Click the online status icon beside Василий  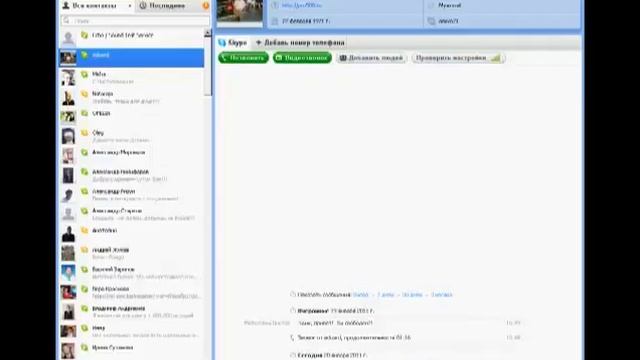84,270
